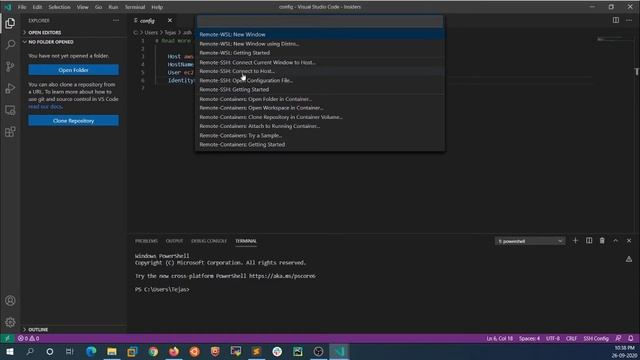This screenshot has width=640, height=360.
Task: Open Chrome from taskbar
Action: click(153, 351)
